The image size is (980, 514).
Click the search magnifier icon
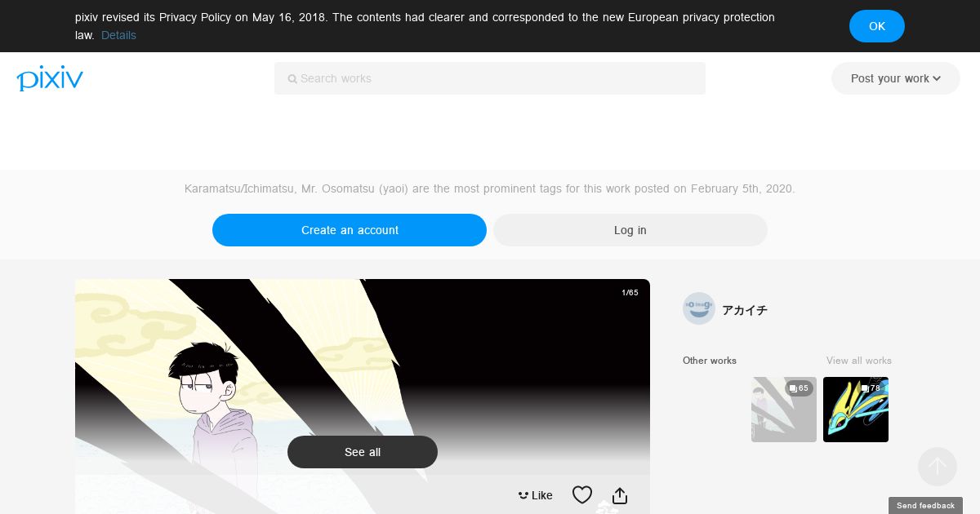pyautogui.click(x=292, y=79)
